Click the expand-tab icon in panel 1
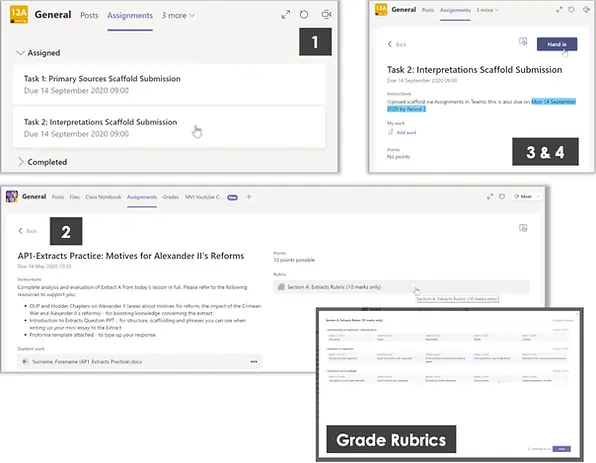The height and width of the screenshot is (463, 596). 286,15
